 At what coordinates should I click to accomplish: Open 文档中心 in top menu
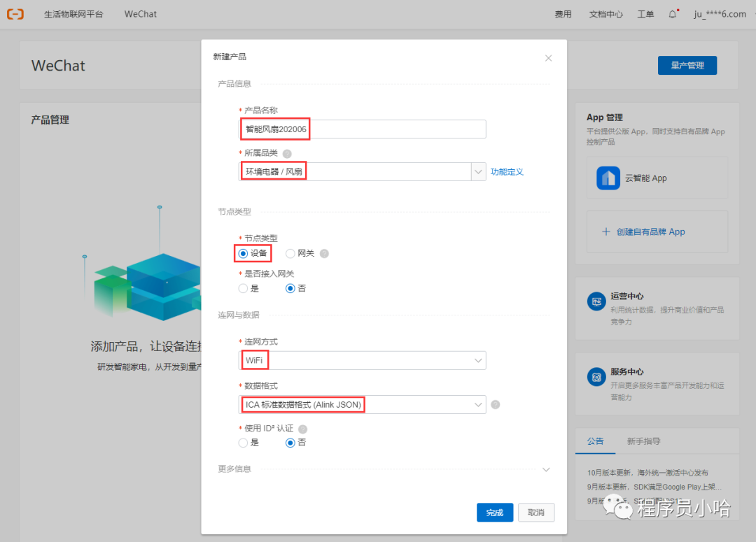[605, 14]
